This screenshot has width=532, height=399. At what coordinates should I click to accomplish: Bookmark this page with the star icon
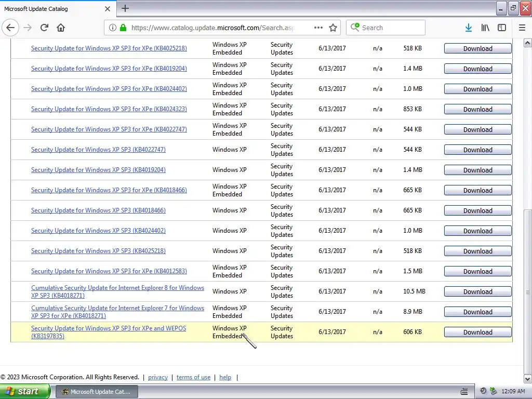(333, 28)
